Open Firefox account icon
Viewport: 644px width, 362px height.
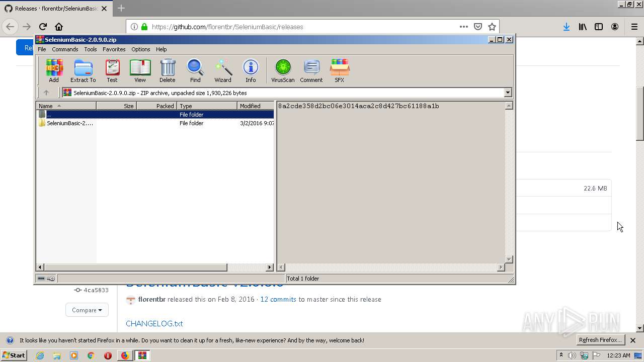click(615, 27)
